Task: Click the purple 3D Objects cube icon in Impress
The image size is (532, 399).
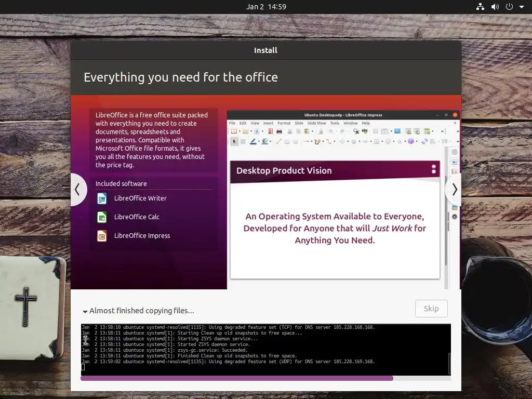Action: [x=411, y=141]
